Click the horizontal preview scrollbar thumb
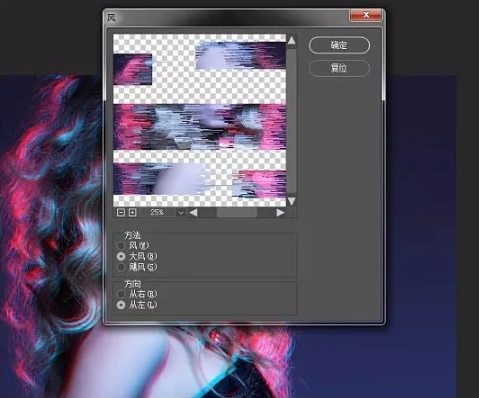Image resolution: width=480 pixels, height=398 pixels. (237, 213)
